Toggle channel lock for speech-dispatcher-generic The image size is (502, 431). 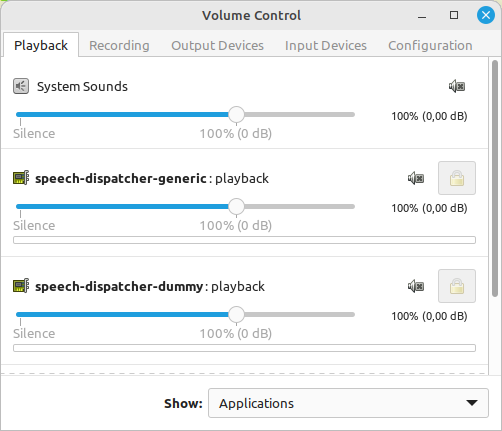457,178
